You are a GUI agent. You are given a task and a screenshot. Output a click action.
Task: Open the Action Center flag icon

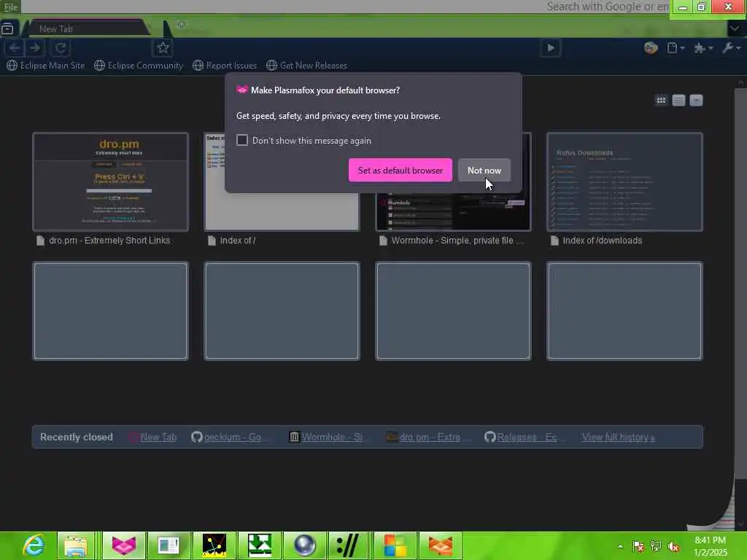point(638,546)
